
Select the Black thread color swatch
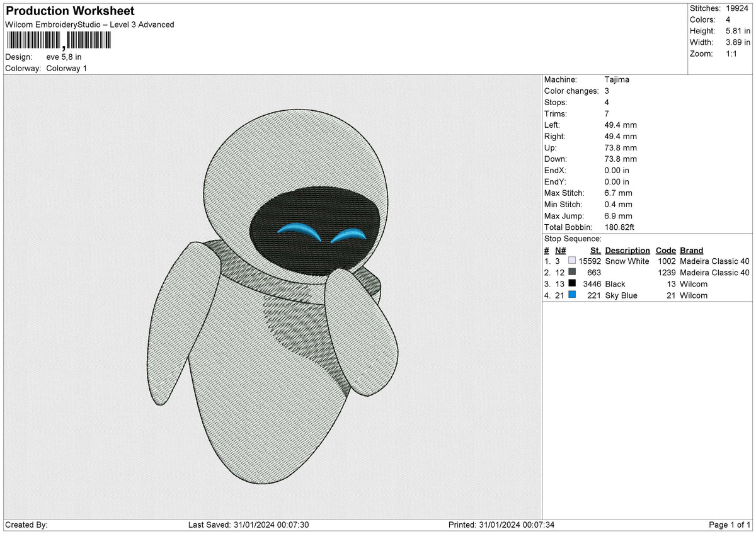tap(572, 283)
